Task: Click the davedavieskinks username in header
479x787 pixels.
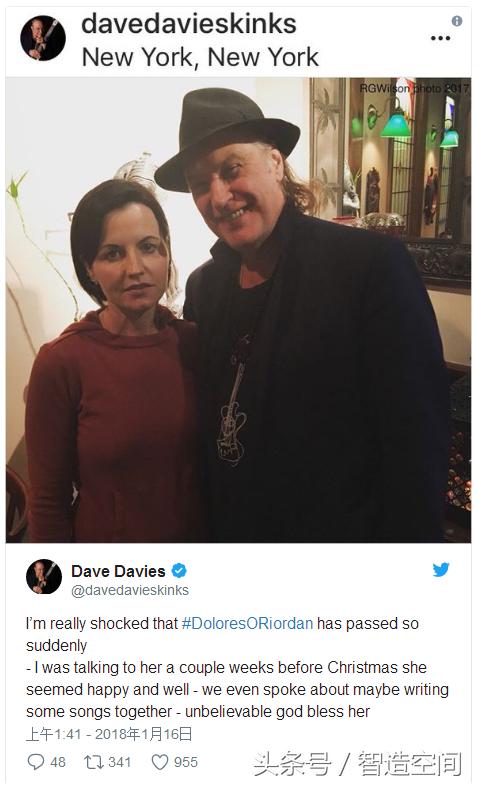Action: pyautogui.click(x=189, y=24)
